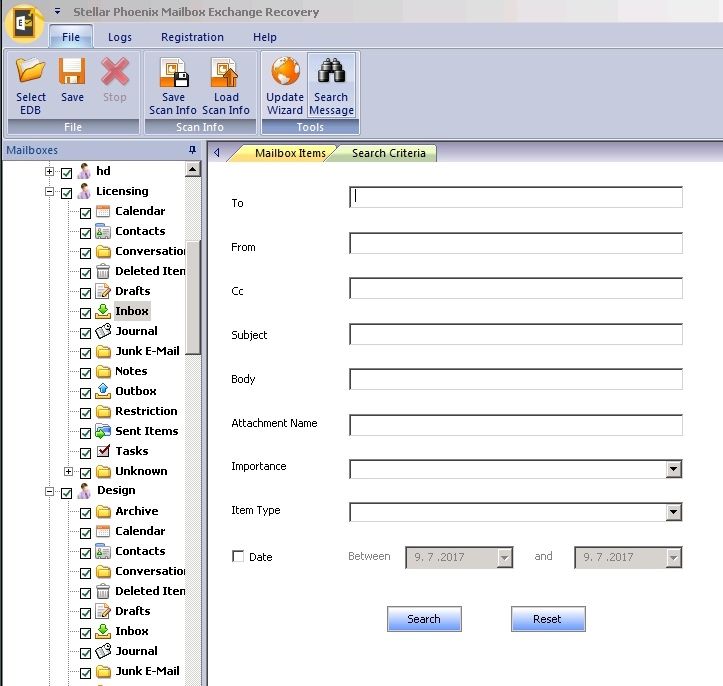Select Sent Items folder icon

(x=103, y=431)
